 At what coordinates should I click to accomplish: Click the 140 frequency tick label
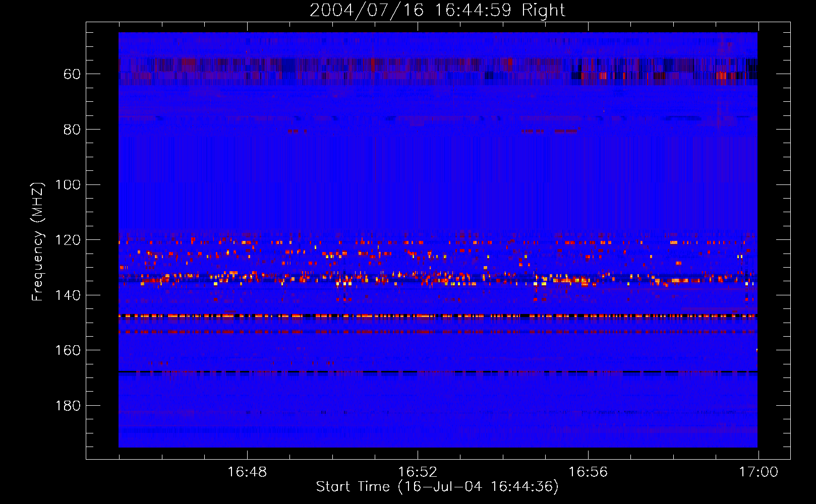pyautogui.click(x=68, y=295)
